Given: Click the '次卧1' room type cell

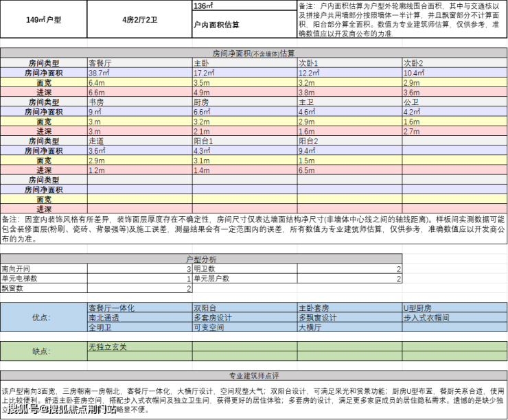Looking at the screenshot, I should (x=350, y=63).
